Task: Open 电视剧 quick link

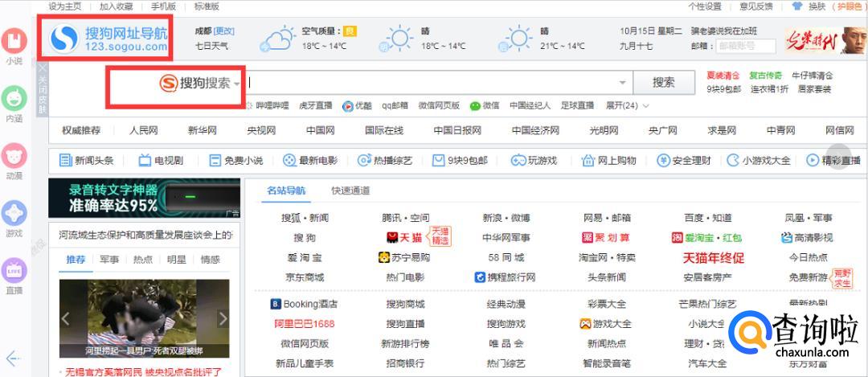Action: (161, 161)
